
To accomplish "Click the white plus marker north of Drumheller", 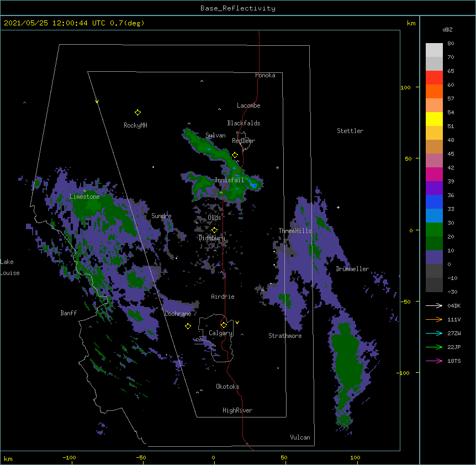I will 338,207.
